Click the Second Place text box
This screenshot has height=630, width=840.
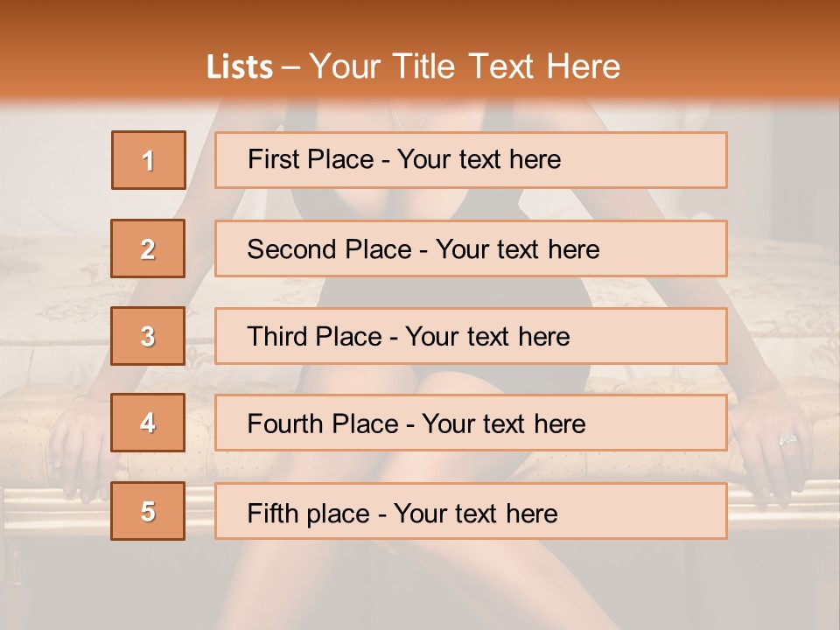471,249
